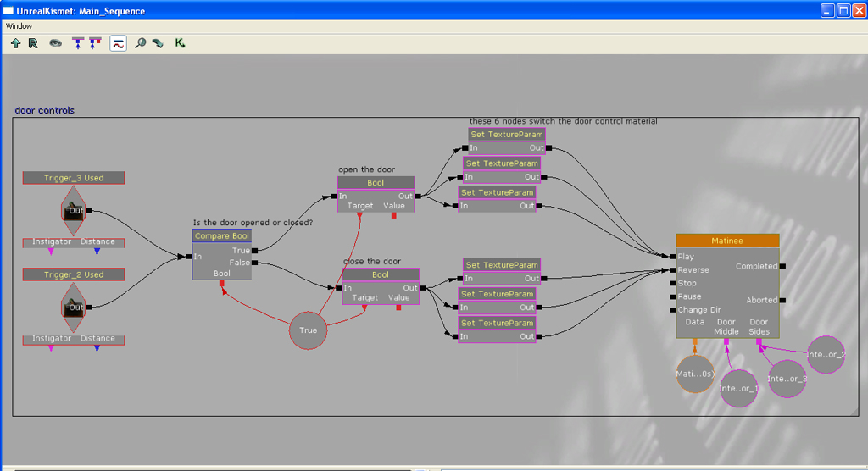Click the eye-shaped zoom-to-fit toolbar icon
Viewport: 868px width, 471px height.
[x=55, y=43]
